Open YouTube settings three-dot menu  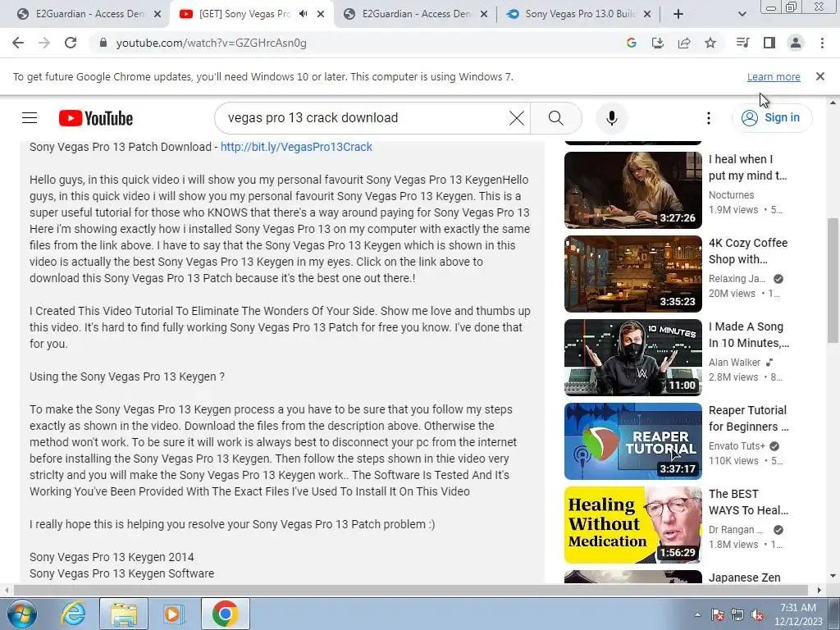tap(708, 118)
